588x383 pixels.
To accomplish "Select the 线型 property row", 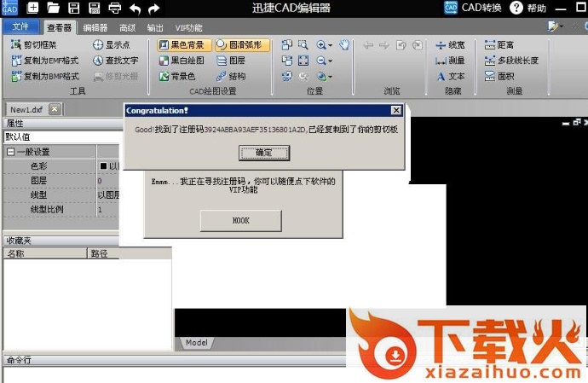I will [62, 194].
